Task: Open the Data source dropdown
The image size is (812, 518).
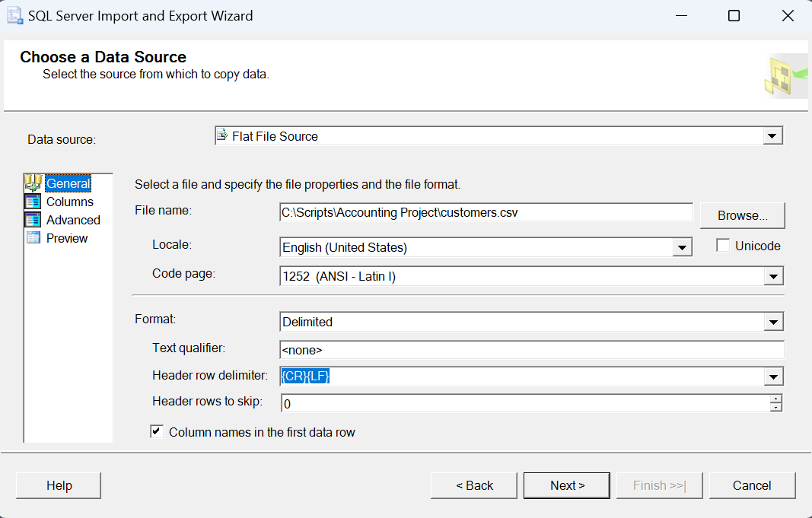Action: point(773,135)
